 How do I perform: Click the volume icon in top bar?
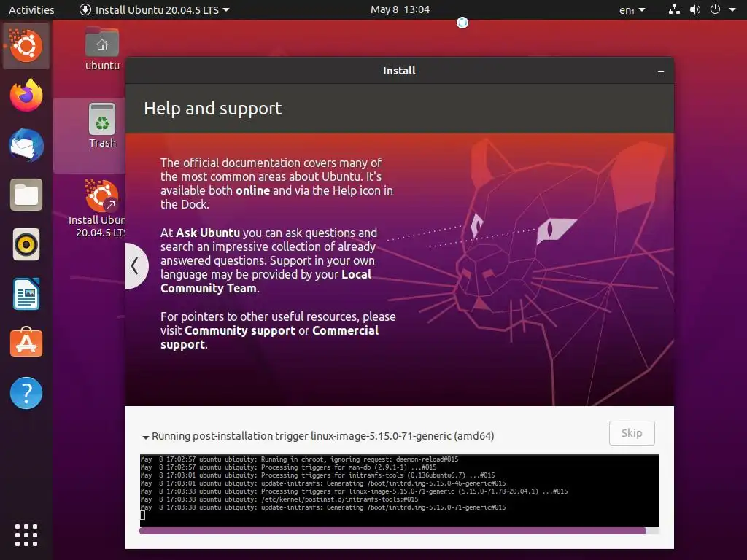(x=695, y=9)
